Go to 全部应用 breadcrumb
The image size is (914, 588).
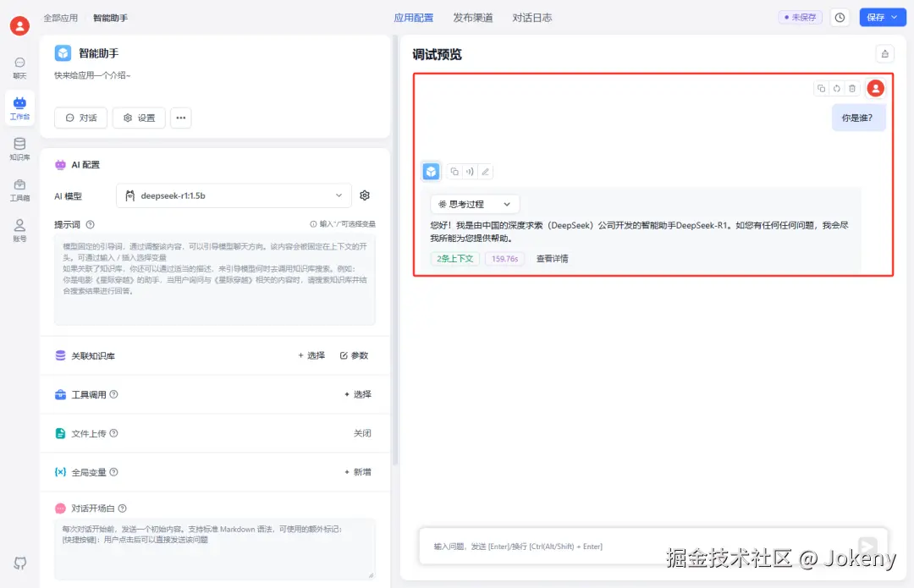(x=61, y=18)
